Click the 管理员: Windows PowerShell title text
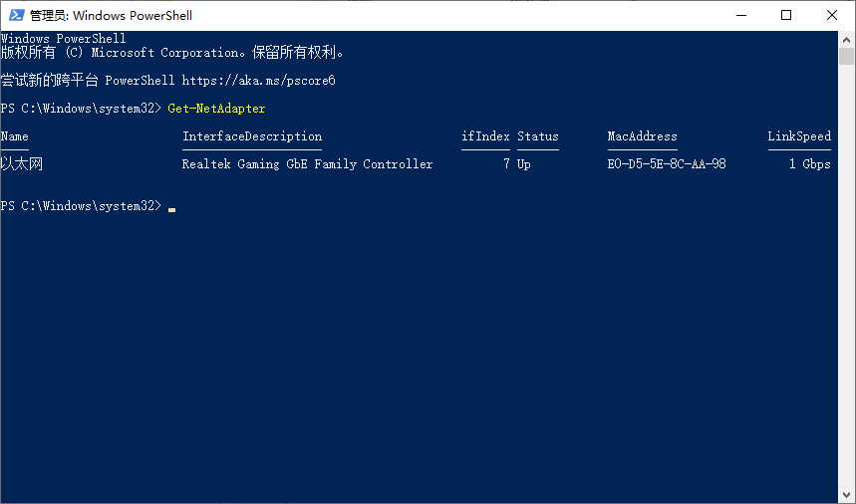856x504 pixels. (111, 15)
